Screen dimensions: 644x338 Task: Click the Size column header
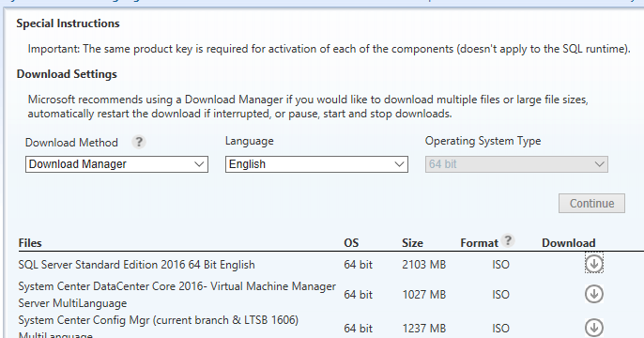coord(412,243)
